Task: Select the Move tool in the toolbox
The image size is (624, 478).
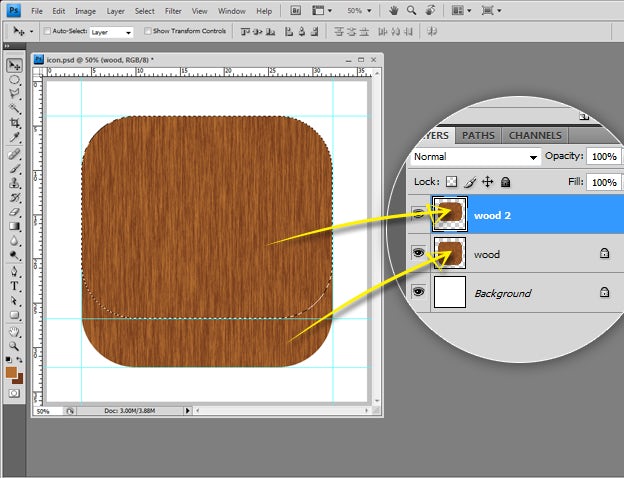Action: [15, 66]
